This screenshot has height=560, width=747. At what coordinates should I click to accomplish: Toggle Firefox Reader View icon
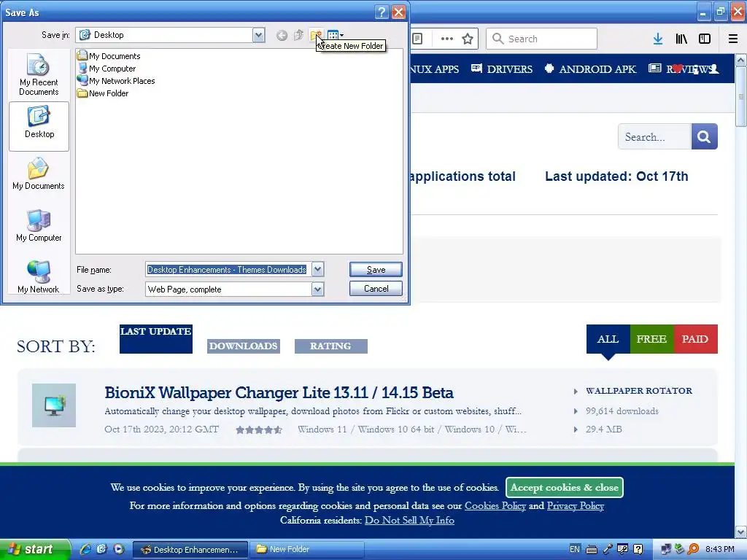417,39
